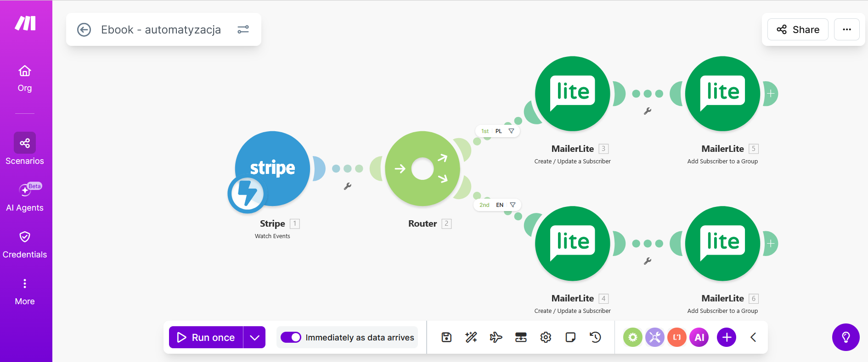This screenshot has height=362, width=868.
Task: Add a module after MailerLite 6
Action: (771, 243)
